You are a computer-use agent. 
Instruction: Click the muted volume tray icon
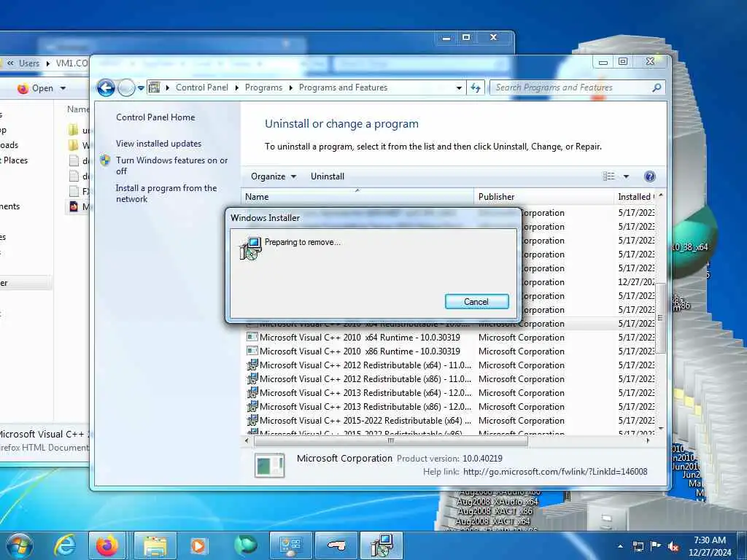coord(673,547)
